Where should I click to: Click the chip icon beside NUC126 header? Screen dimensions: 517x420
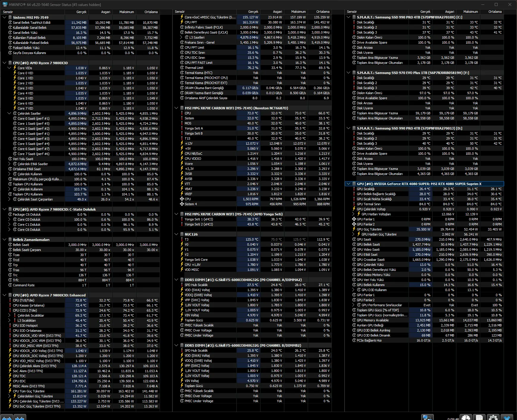click(x=182, y=234)
